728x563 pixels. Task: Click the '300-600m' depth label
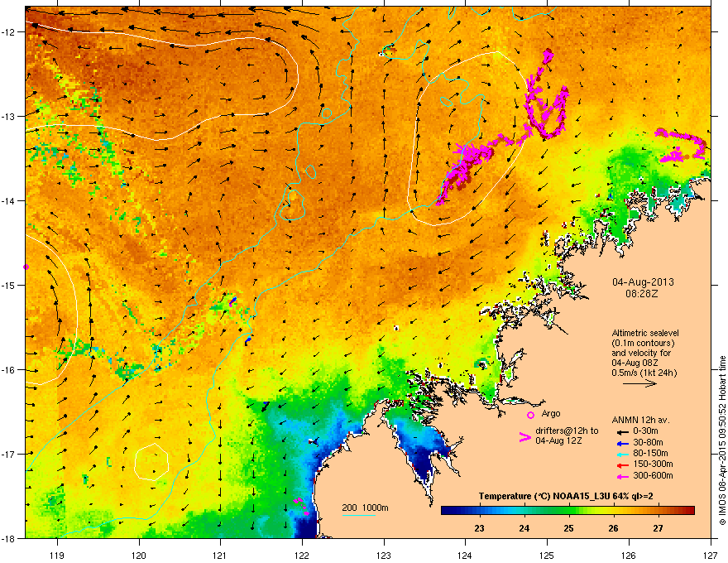[653, 475]
